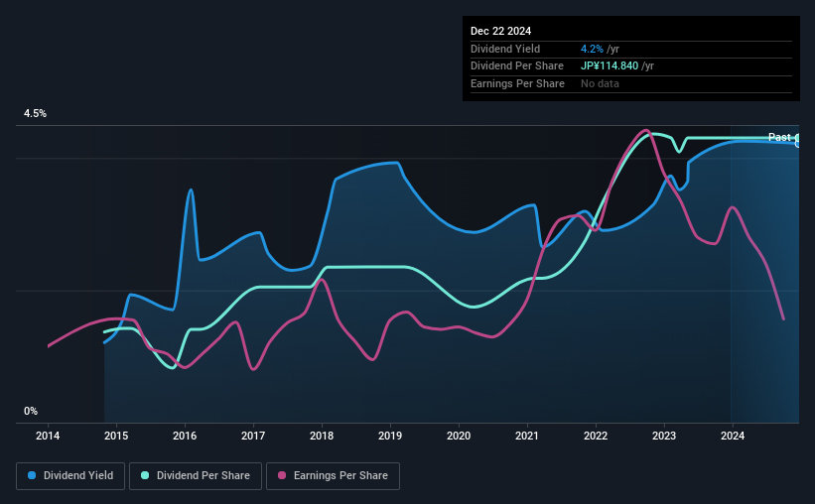Click the Dividend Per Share tooltip row label

point(516,66)
